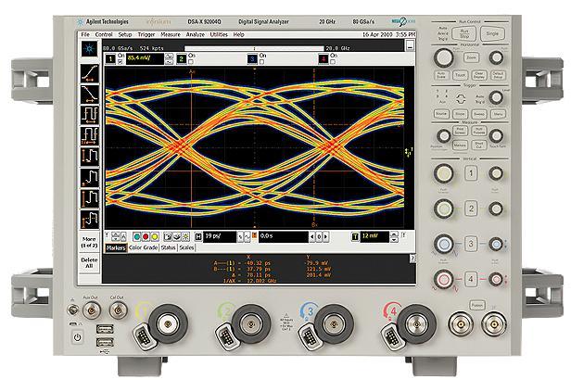The width and height of the screenshot is (571, 392).
Task: Check the channel 4 On checkbox
Action: [x=333, y=62]
